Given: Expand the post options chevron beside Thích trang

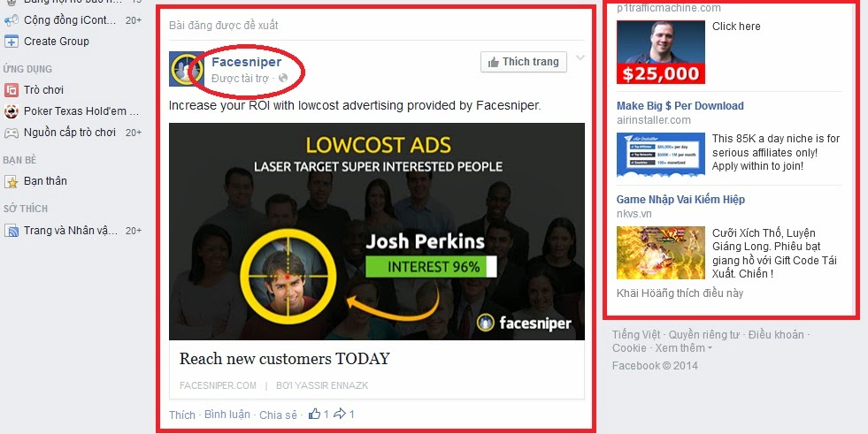Looking at the screenshot, I should pos(580,57).
